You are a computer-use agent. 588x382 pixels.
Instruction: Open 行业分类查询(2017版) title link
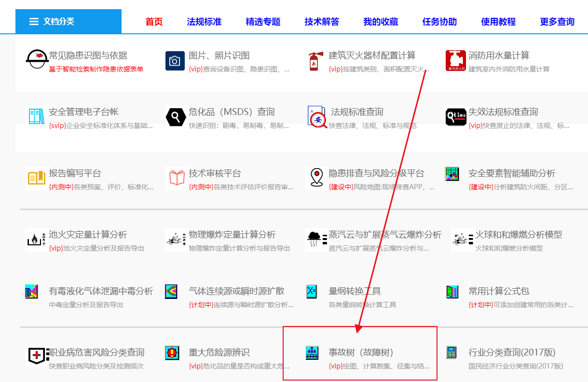(512, 353)
